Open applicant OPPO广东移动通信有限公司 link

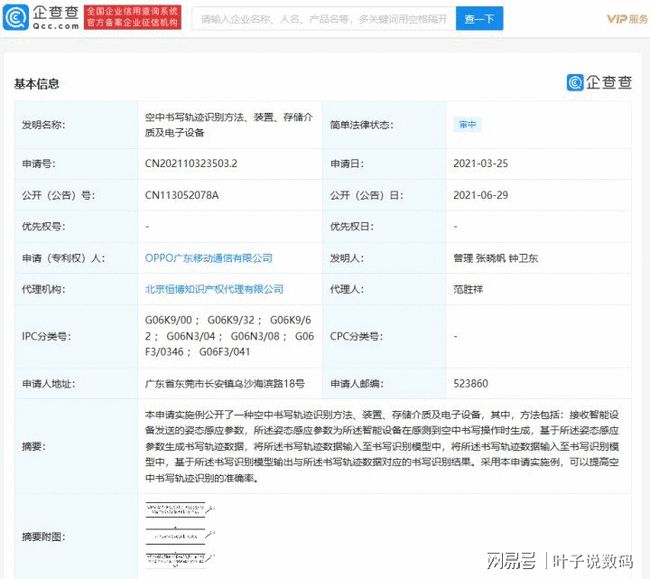point(209,258)
